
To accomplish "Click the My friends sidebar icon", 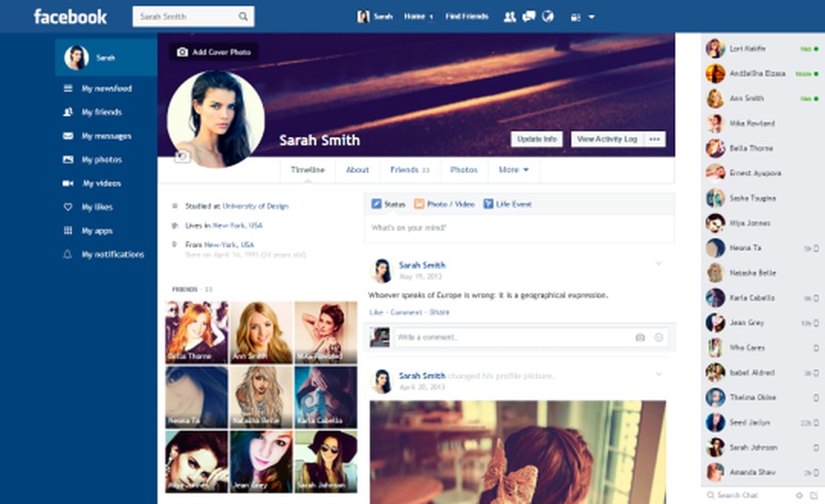I will click(x=68, y=112).
